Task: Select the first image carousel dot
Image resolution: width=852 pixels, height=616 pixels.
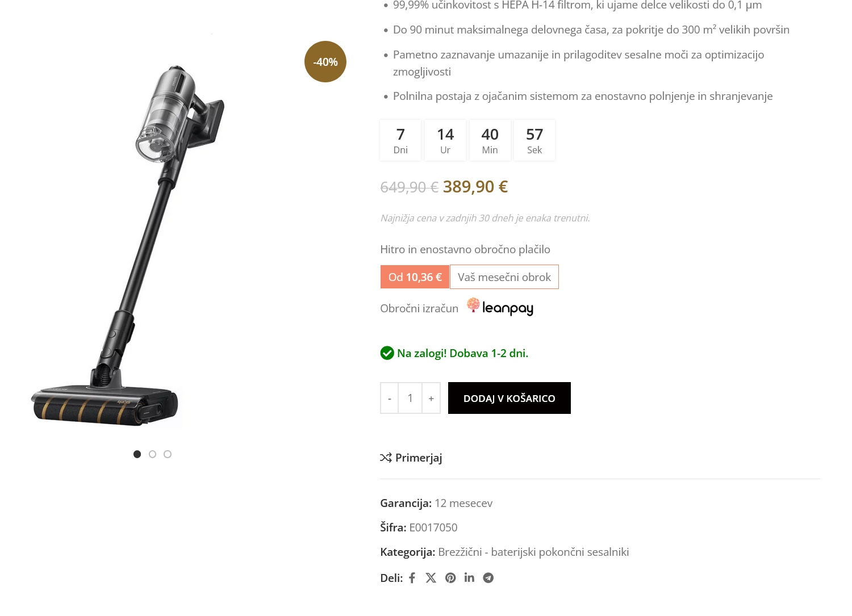Action: [137, 454]
